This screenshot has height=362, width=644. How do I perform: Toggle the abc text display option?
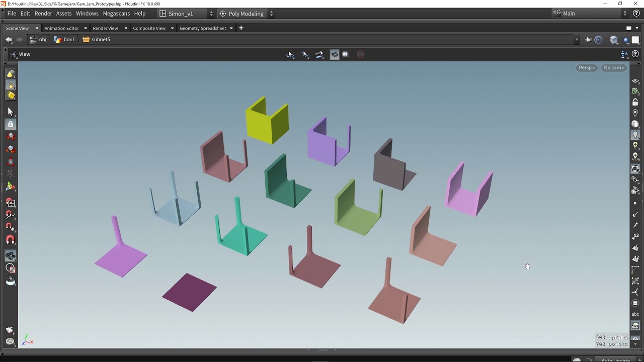635,314
